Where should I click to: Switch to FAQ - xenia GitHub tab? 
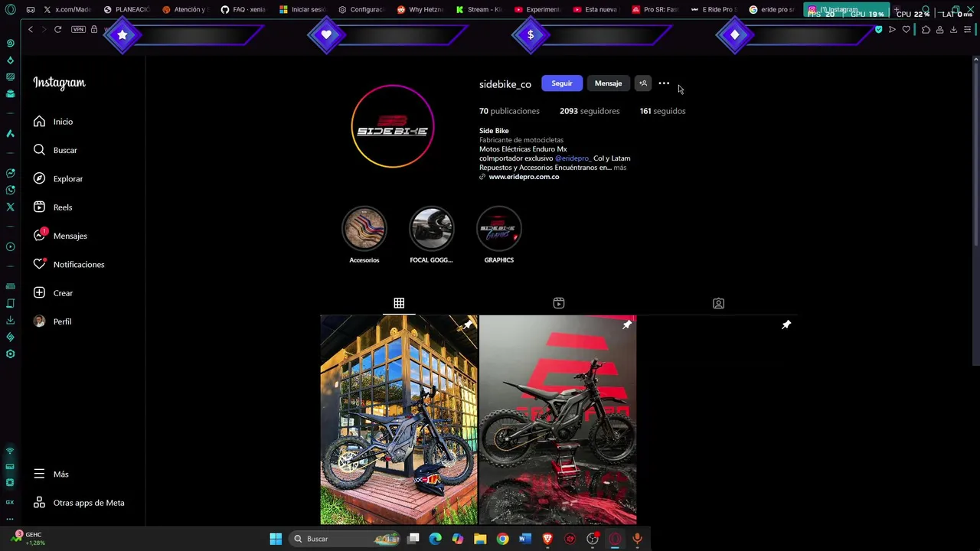coord(244,10)
